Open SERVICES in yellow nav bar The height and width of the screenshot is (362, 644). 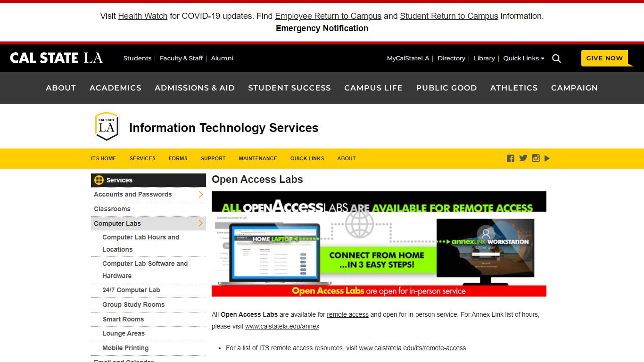(x=142, y=158)
